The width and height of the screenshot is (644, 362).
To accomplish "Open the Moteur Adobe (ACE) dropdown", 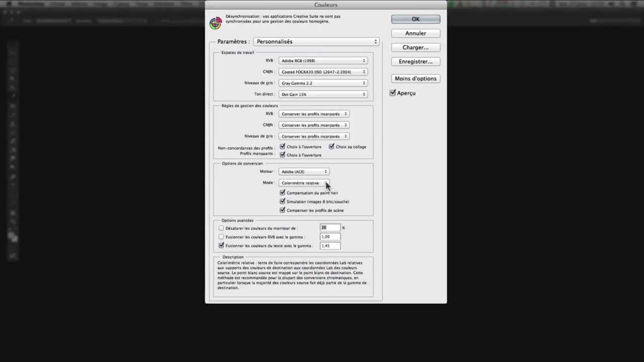I will (x=304, y=172).
